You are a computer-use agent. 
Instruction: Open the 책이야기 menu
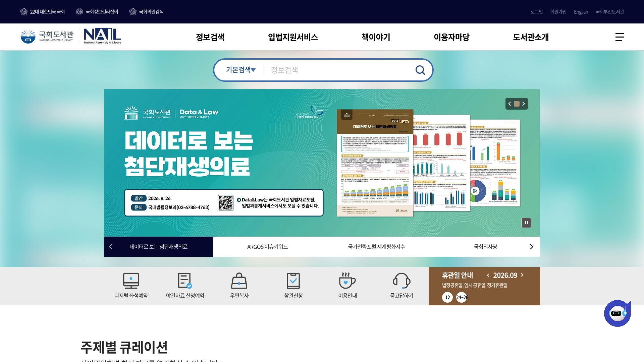[x=376, y=37]
